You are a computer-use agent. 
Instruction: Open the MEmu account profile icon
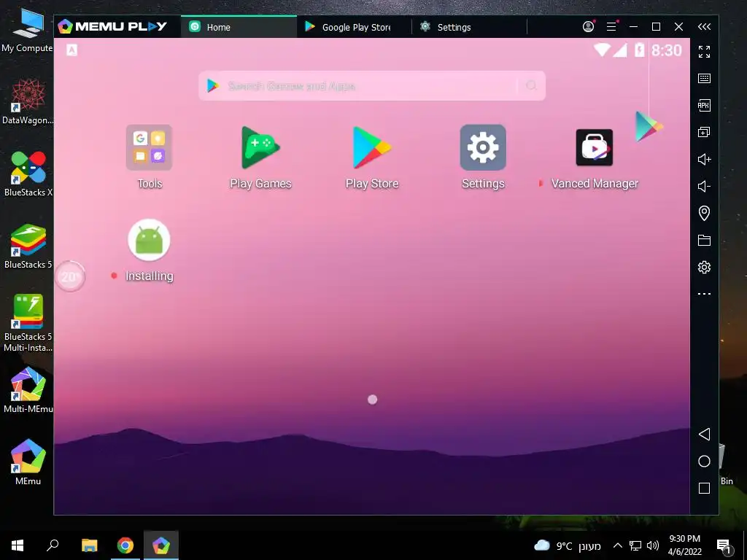(589, 27)
